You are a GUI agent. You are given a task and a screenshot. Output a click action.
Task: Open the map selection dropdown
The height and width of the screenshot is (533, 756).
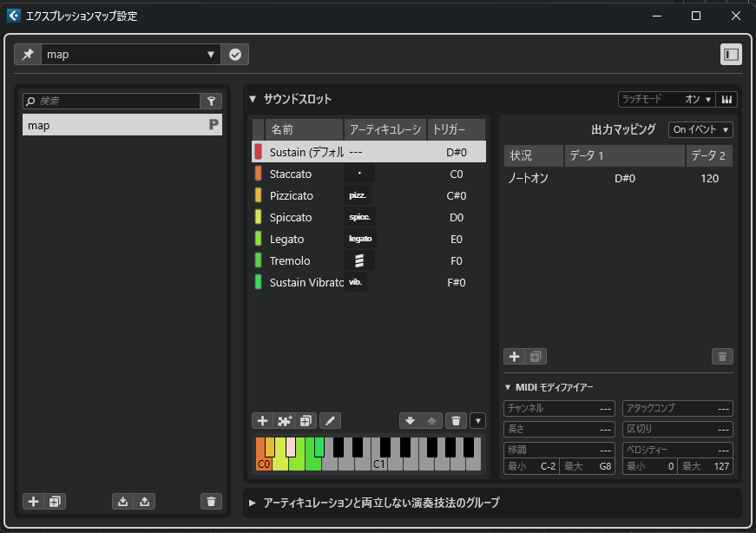pos(212,54)
